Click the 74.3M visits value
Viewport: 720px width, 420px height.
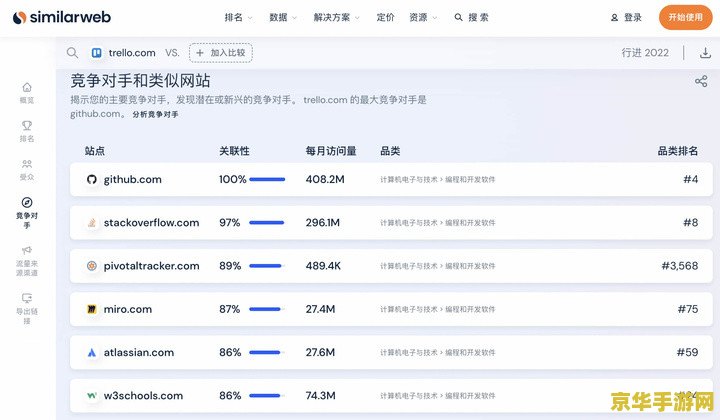(321, 396)
